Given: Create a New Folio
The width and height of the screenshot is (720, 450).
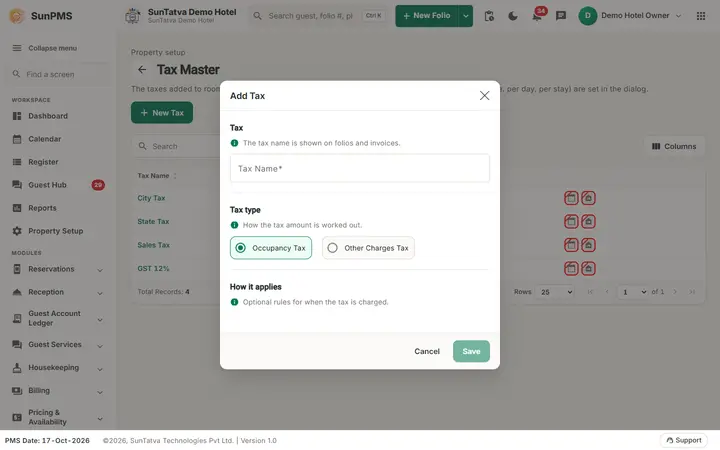Looking at the screenshot, I should click(x=427, y=16).
